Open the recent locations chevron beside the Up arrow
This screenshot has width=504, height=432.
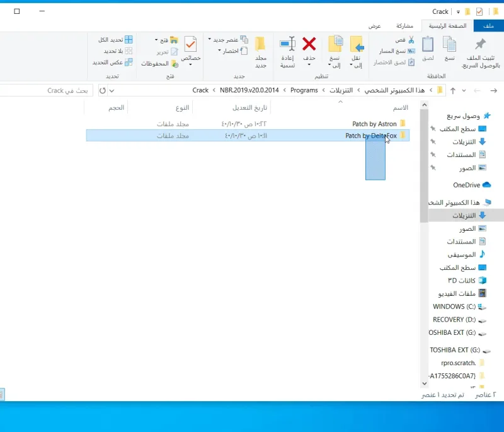point(464,91)
